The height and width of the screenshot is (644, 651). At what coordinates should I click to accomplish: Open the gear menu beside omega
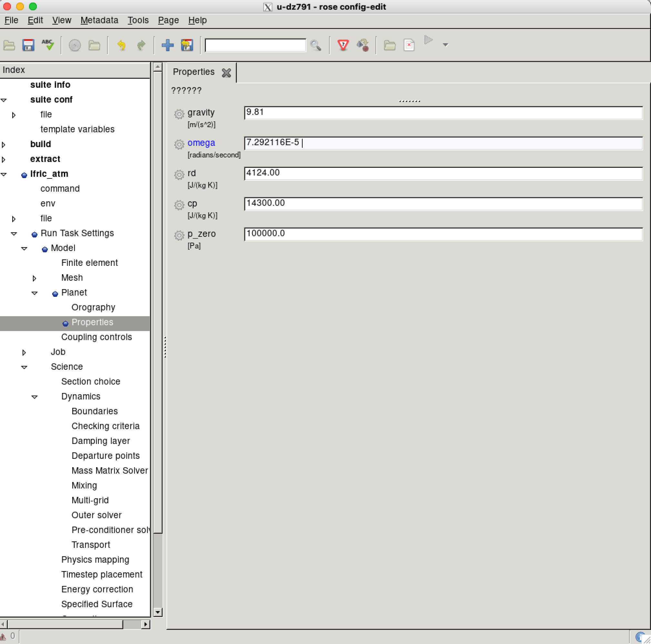click(179, 145)
